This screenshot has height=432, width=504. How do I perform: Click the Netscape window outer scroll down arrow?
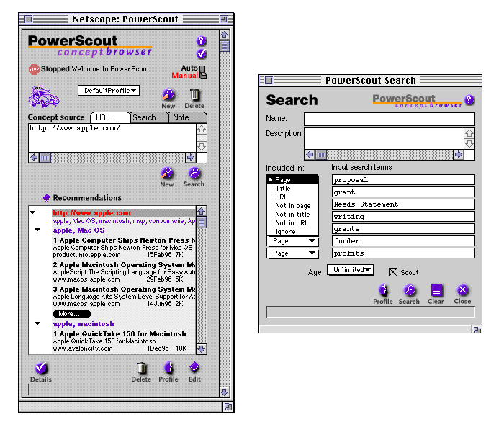pos(225,392)
